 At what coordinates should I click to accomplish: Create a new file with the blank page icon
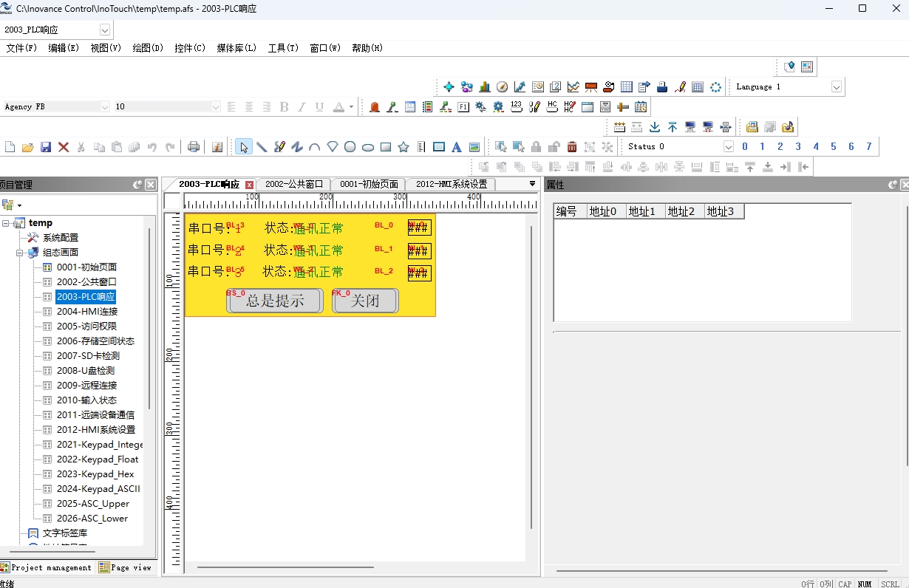[x=10, y=147]
